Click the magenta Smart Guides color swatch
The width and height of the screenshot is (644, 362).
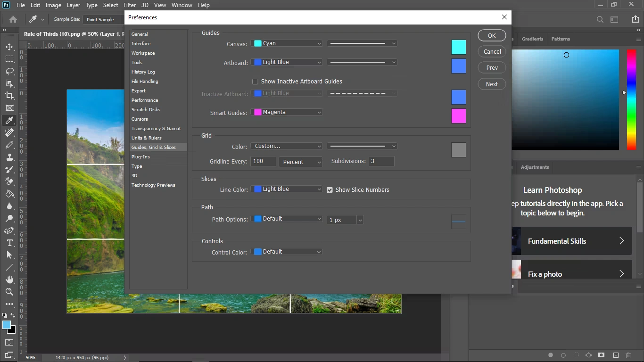[458, 116]
